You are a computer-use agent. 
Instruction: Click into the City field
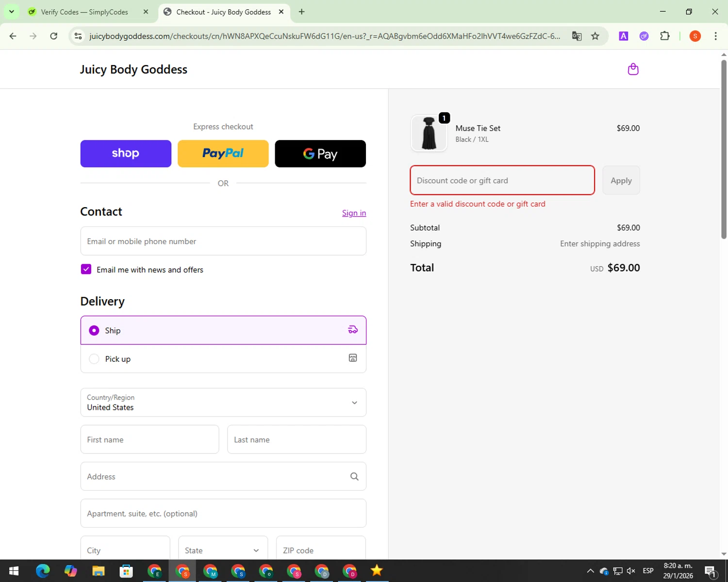point(125,548)
